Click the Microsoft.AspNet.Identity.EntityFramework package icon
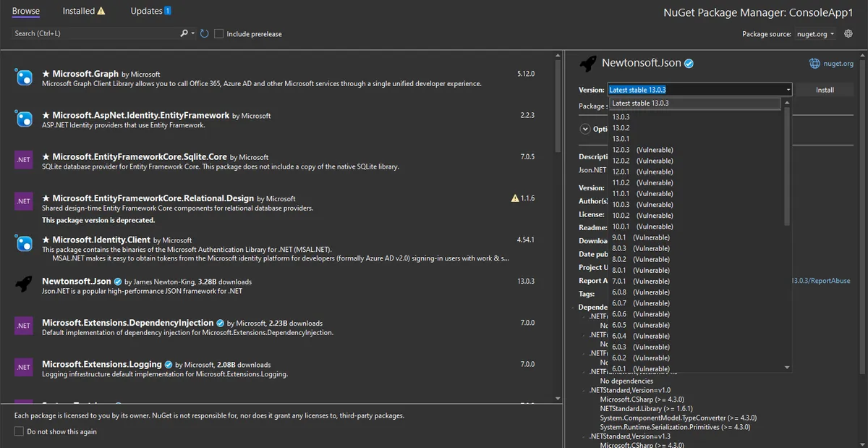 coord(24,119)
